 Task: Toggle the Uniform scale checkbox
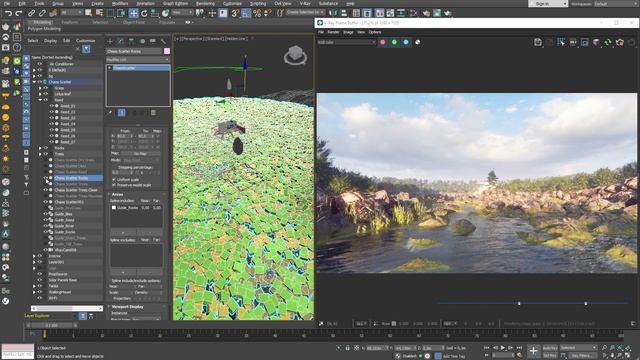(114, 180)
